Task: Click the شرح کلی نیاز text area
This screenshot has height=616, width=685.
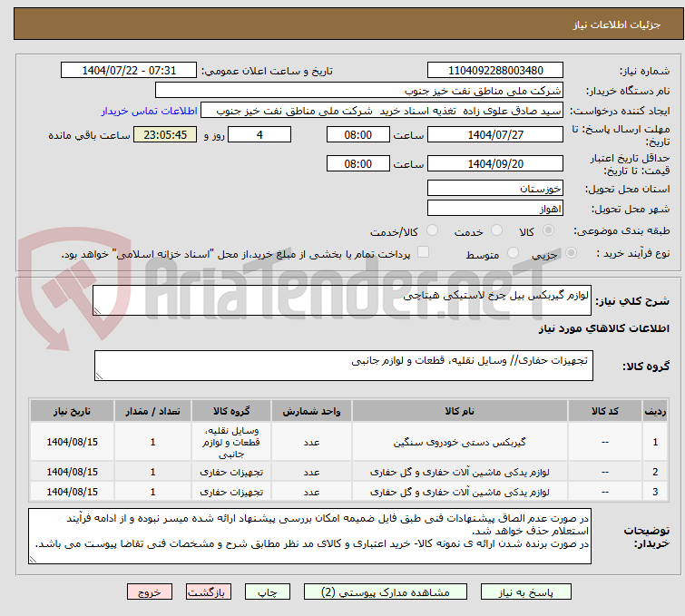Action: [x=342, y=300]
